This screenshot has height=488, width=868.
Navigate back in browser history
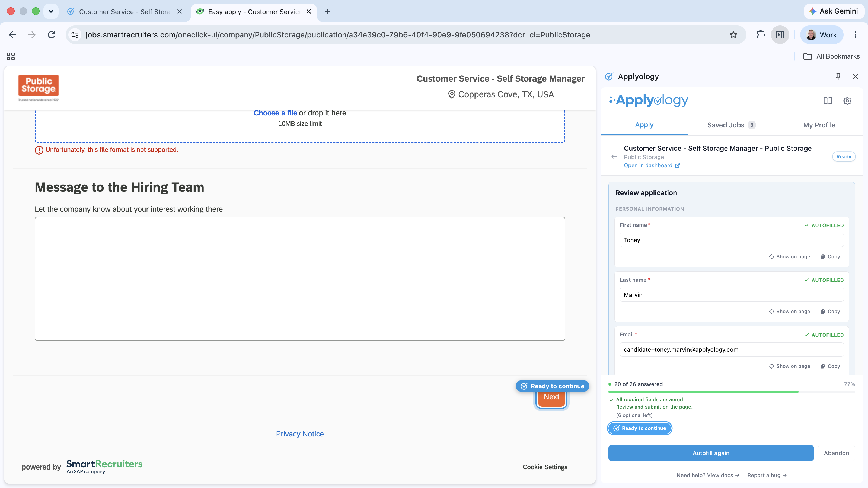coord(12,35)
